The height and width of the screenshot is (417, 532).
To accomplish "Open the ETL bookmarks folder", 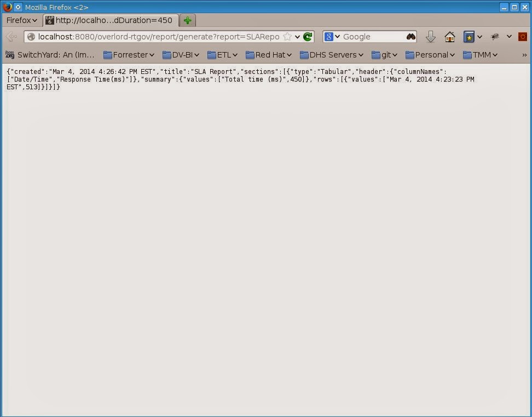I will (222, 55).
